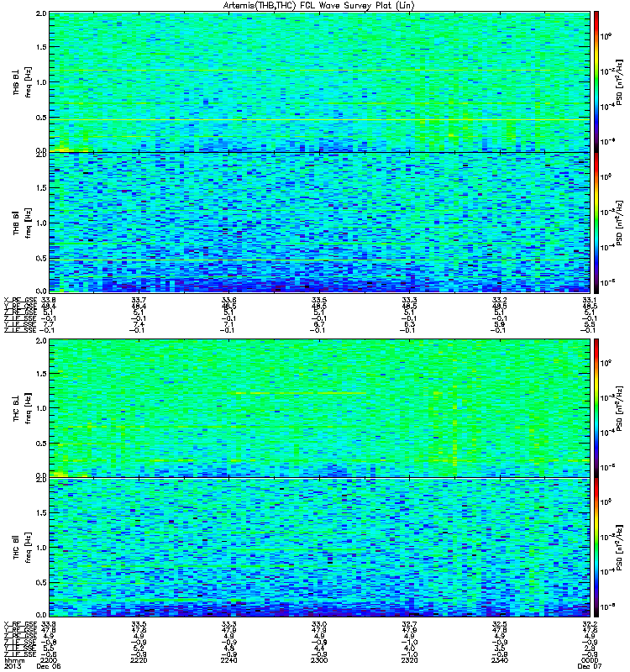Click the color bar beside THB B-perpendicular panel
Viewport: 630px width, 672px height.
point(596,81)
